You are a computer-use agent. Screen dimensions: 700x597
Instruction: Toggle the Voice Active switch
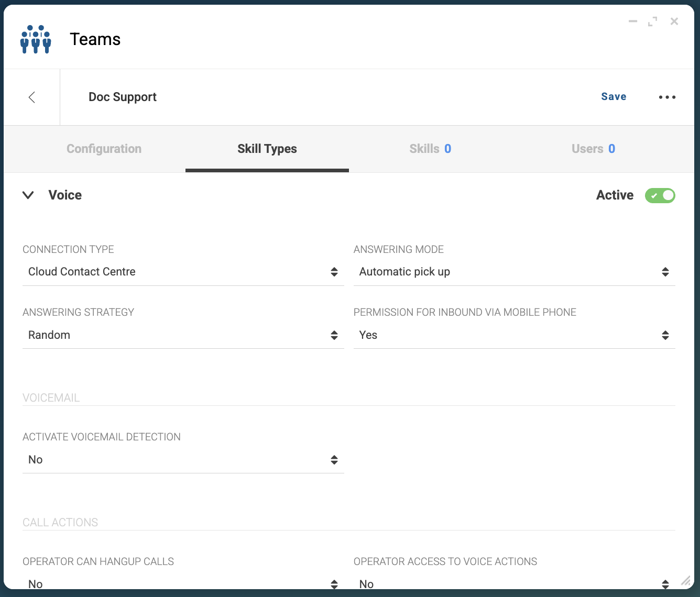pyautogui.click(x=660, y=195)
